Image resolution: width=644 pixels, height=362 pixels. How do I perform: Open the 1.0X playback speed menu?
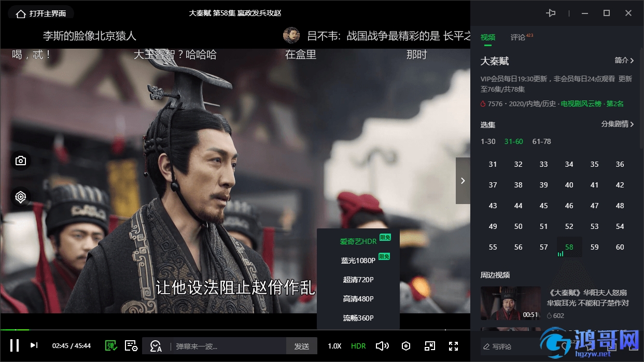(x=334, y=346)
